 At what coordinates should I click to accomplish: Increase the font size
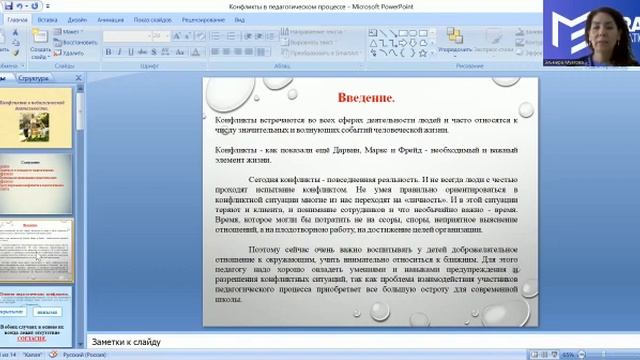coord(177,36)
